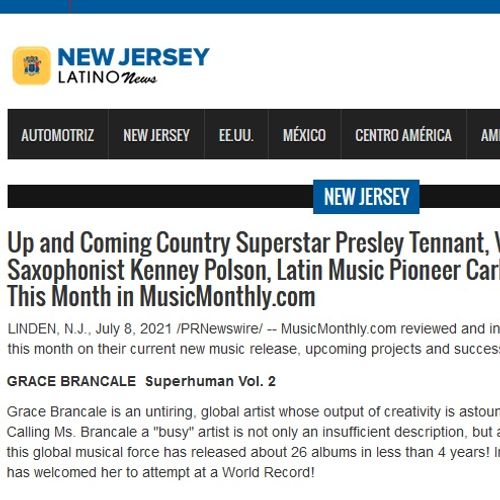Navigate to the Centro América section
The width and height of the screenshot is (500, 500).
403,135
